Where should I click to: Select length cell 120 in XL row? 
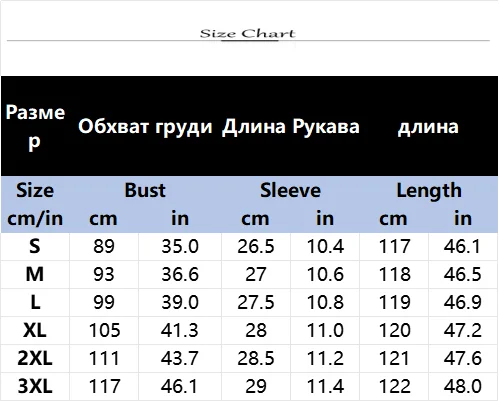pos(394,331)
